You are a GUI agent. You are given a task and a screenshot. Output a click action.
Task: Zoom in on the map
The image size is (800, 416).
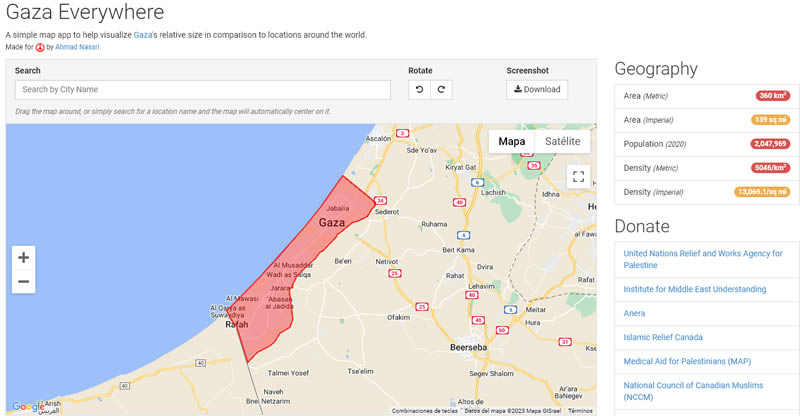[23, 257]
